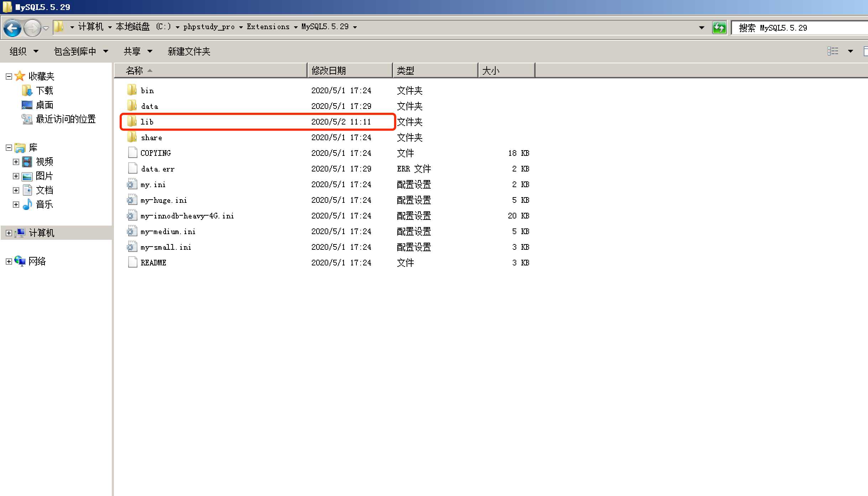Collapse the 收藏夹 tree node
Image resolution: width=868 pixels, height=496 pixels.
click(x=9, y=76)
